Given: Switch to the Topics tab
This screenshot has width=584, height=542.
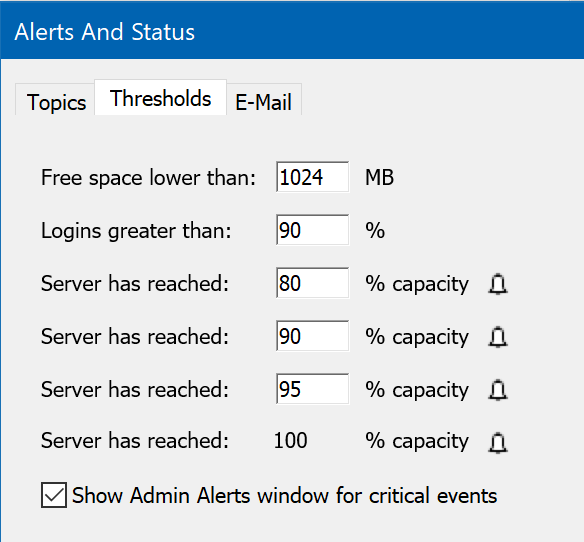Looking at the screenshot, I should point(55,100).
